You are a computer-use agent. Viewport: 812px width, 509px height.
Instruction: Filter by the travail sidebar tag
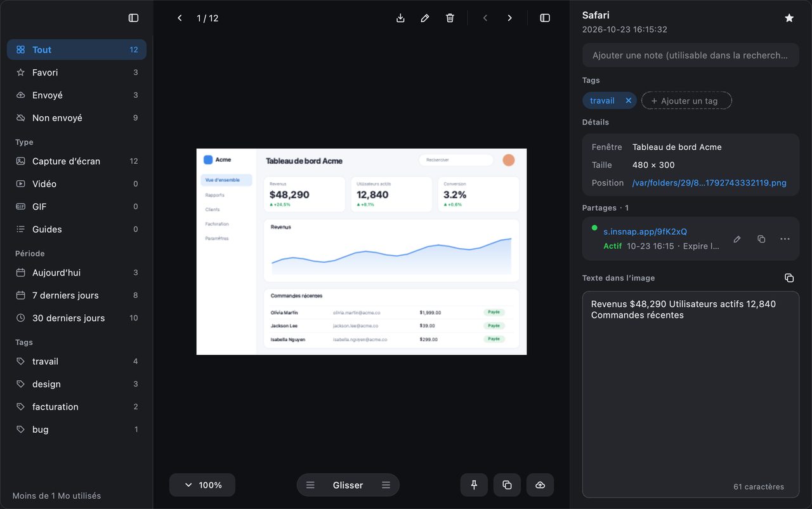pos(77,361)
